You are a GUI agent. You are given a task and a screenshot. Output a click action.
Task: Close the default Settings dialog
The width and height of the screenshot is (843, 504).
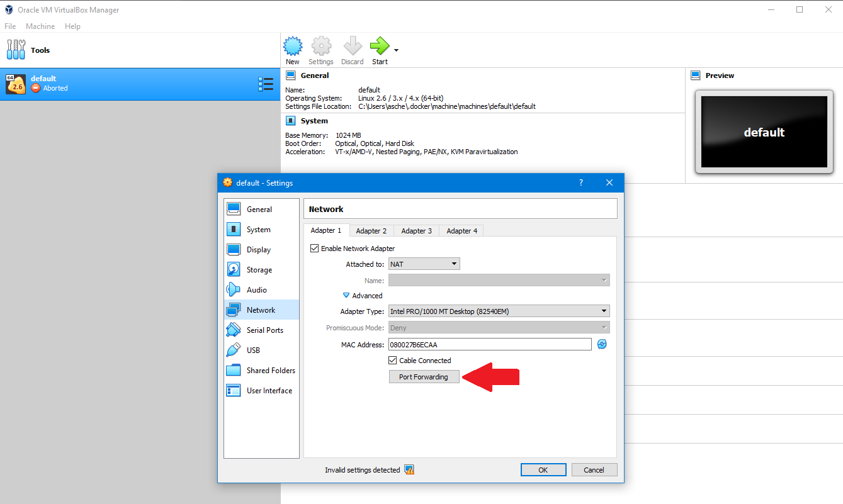pos(609,182)
